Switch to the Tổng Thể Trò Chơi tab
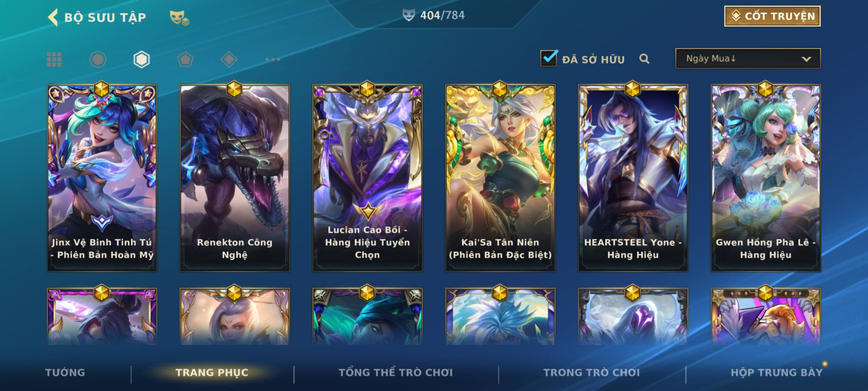This screenshot has height=391, width=868. pyautogui.click(x=396, y=373)
